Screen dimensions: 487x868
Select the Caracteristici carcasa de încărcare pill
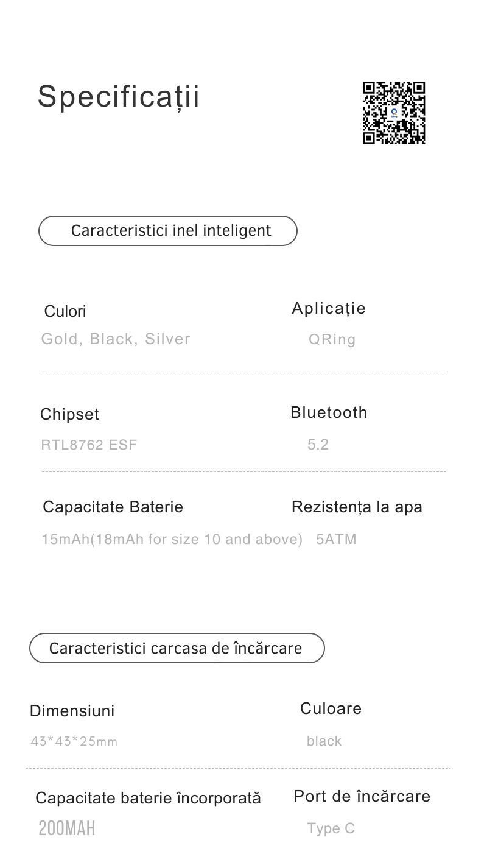(177, 647)
